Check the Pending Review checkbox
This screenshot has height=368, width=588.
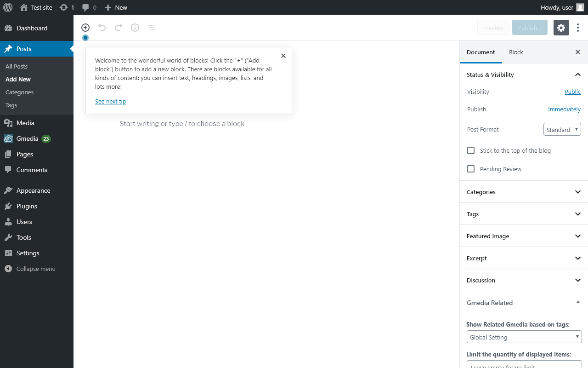pyautogui.click(x=471, y=169)
